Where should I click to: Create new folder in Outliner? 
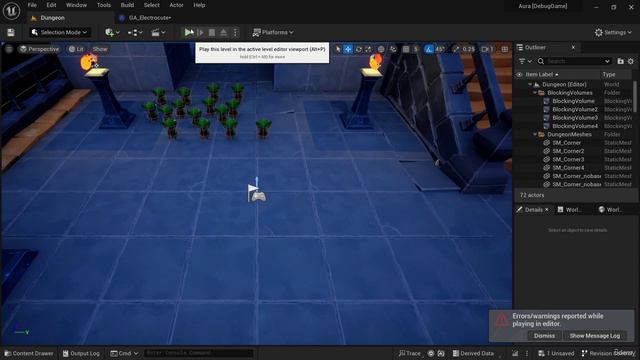click(620, 61)
